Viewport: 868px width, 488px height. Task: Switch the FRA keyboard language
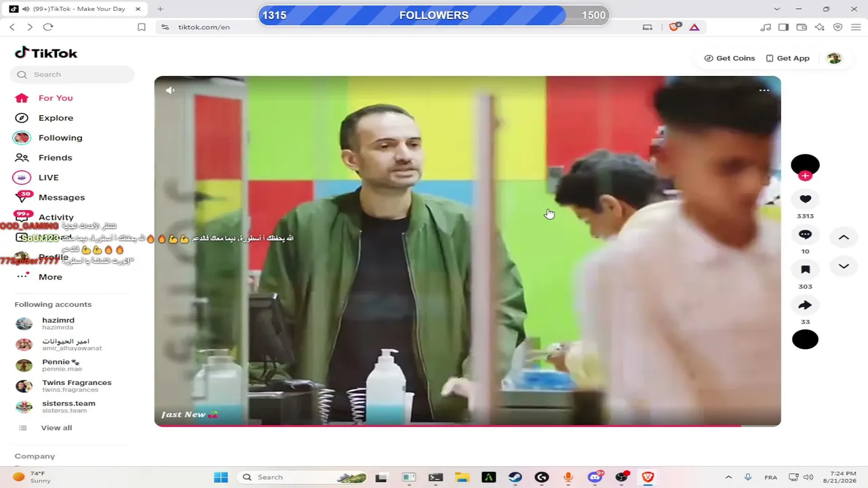pyautogui.click(x=771, y=477)
